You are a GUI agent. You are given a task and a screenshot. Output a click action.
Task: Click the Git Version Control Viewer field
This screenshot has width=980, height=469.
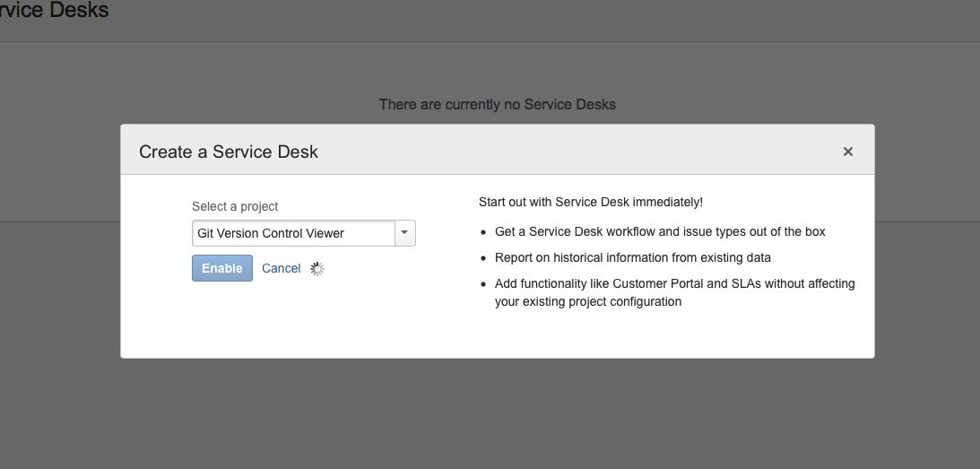(294, 233)
